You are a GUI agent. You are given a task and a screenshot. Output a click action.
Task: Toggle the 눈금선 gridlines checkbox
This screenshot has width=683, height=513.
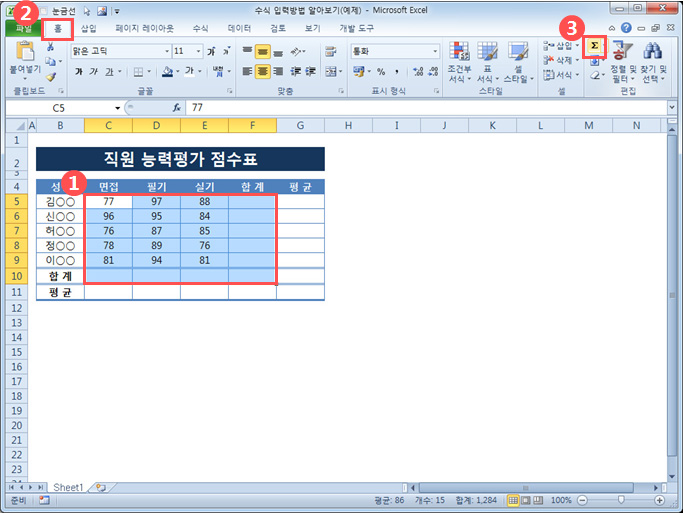pyautogui.click(x=44, y=11)
